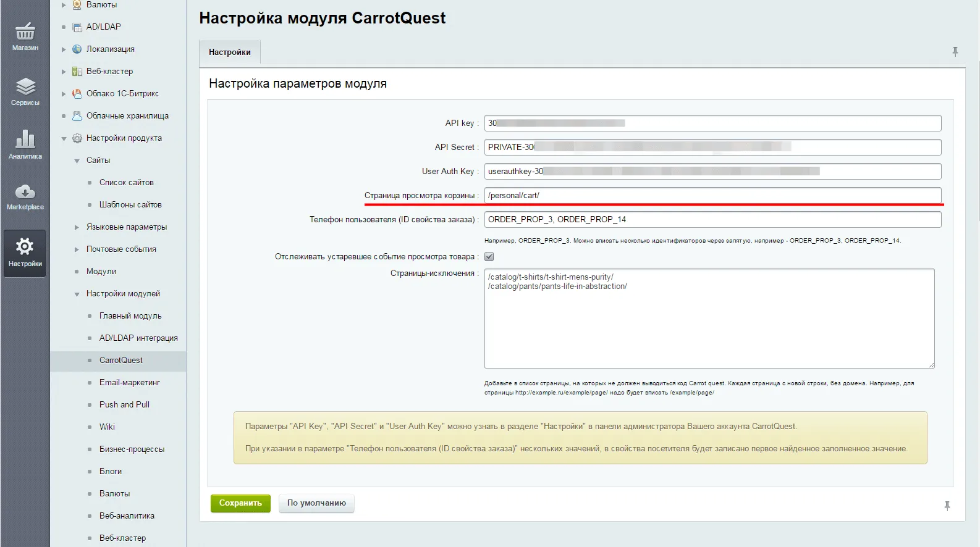Select Облачные хранилища tree label
This screenshot has height=547, width=980.
127,116
